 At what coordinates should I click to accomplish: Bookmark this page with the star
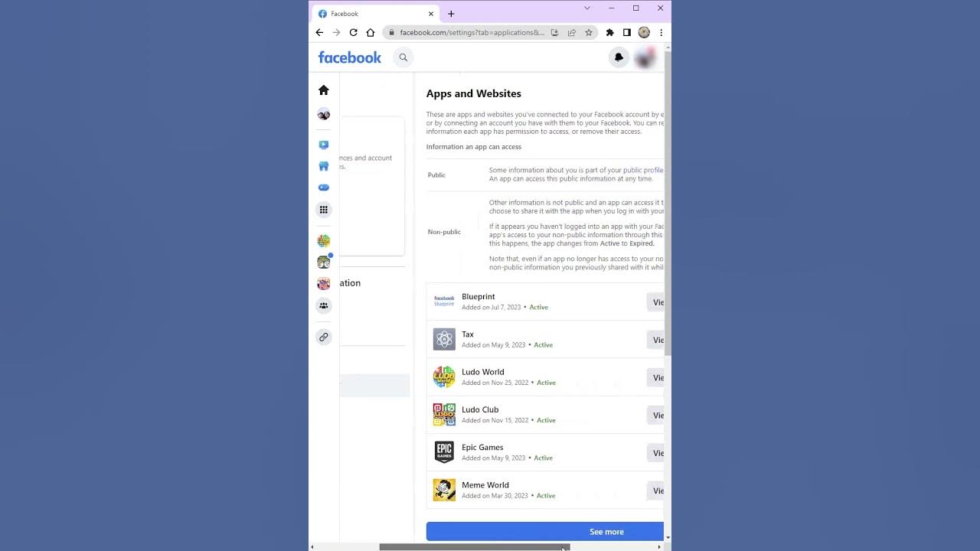[x=589, y=32]
